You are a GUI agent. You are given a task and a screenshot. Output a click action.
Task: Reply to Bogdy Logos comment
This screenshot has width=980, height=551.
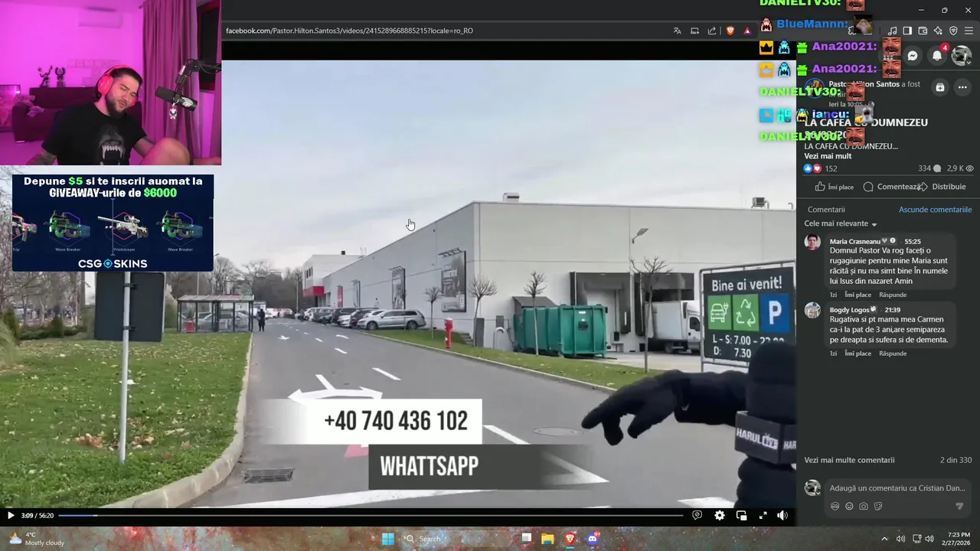(x=893, y=354)
